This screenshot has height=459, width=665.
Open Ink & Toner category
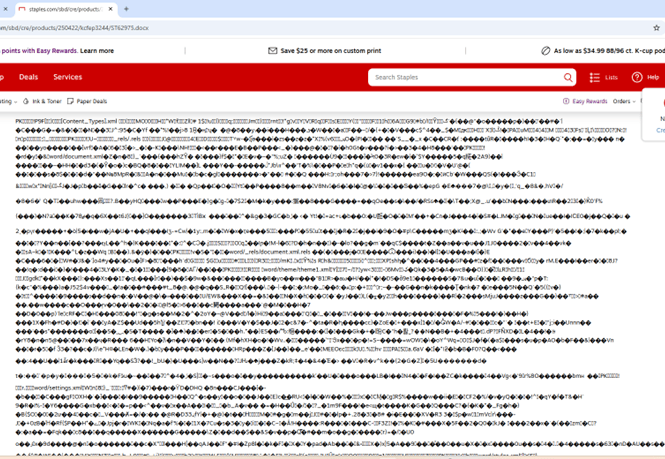[x=47, y=101]
